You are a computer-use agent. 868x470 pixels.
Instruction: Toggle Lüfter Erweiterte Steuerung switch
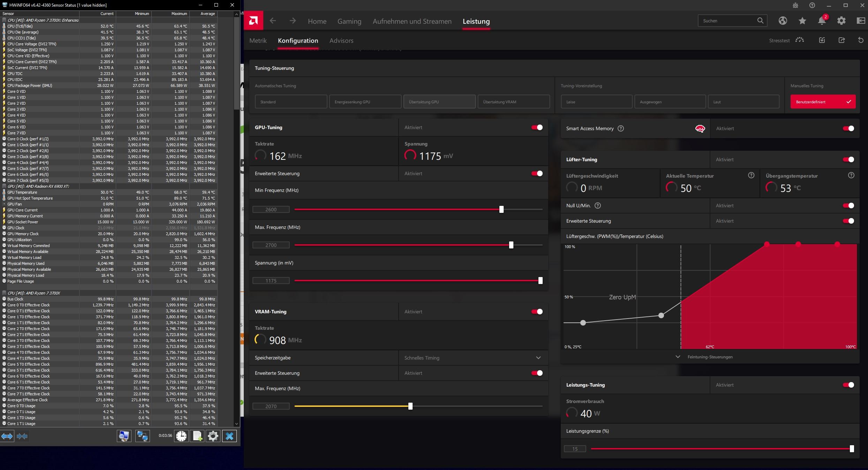tap(848, 221)
